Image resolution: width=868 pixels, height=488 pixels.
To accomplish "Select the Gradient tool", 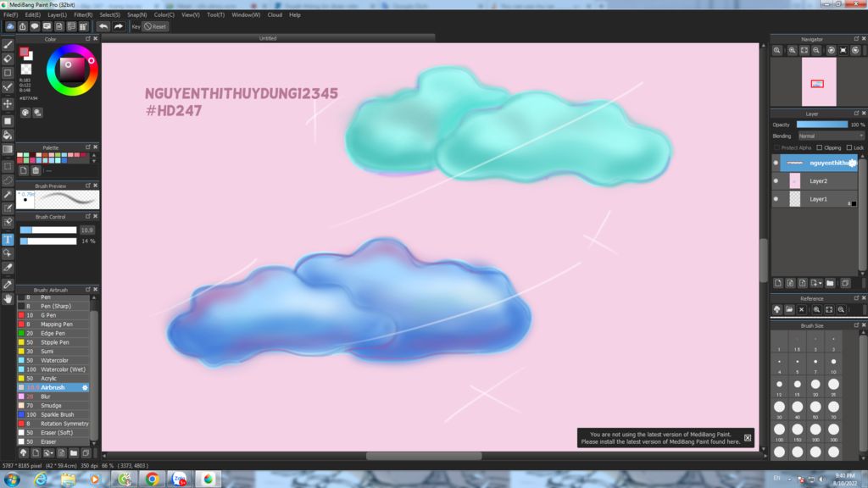I will [8, 149].
